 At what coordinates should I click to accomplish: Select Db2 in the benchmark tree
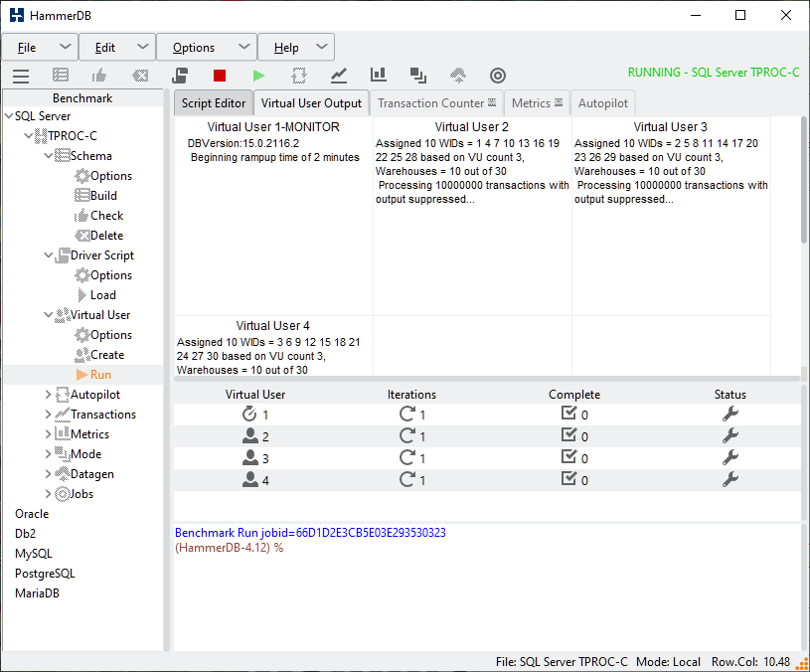pos(25,534)
